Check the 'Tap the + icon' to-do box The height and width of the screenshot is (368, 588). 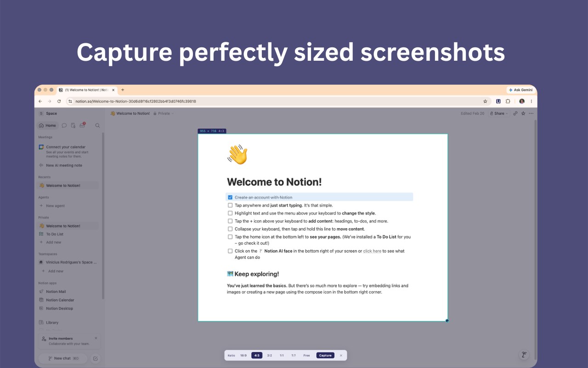(230, 221)
